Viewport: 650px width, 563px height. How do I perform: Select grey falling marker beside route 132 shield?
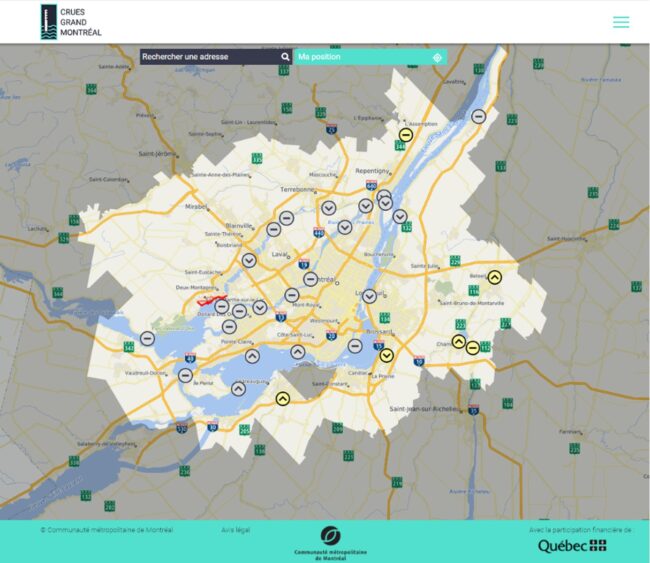[x=400, y=216]
